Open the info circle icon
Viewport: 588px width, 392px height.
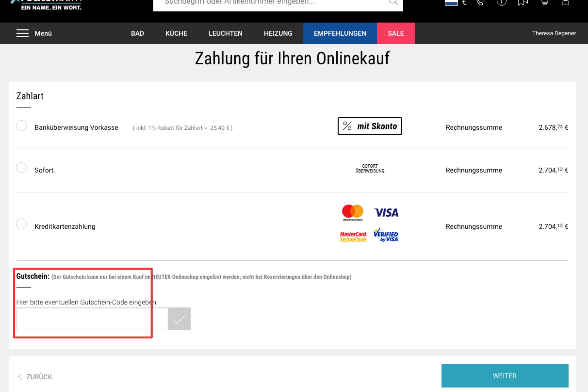(x=501, y=2)
